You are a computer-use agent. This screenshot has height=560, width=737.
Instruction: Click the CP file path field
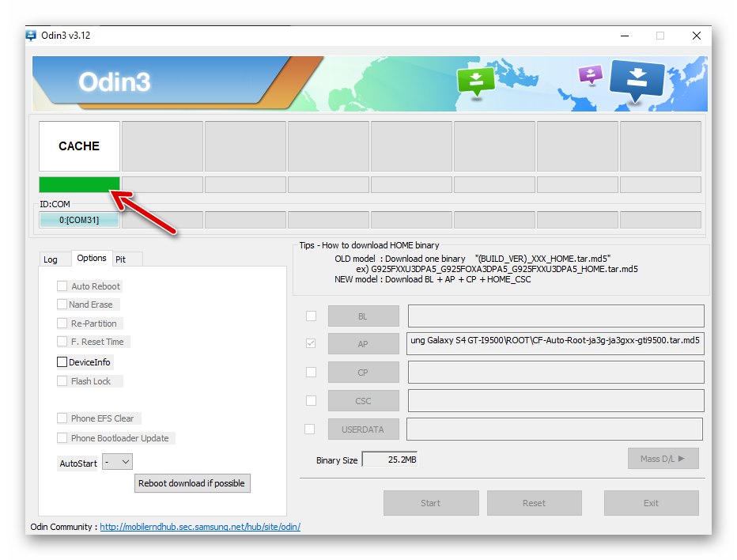556,373
